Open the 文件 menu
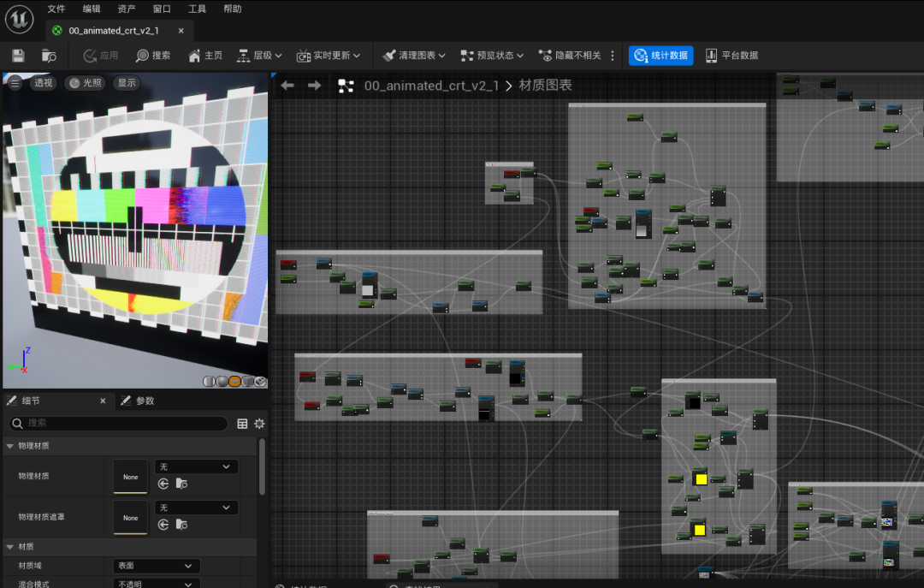 56,9
